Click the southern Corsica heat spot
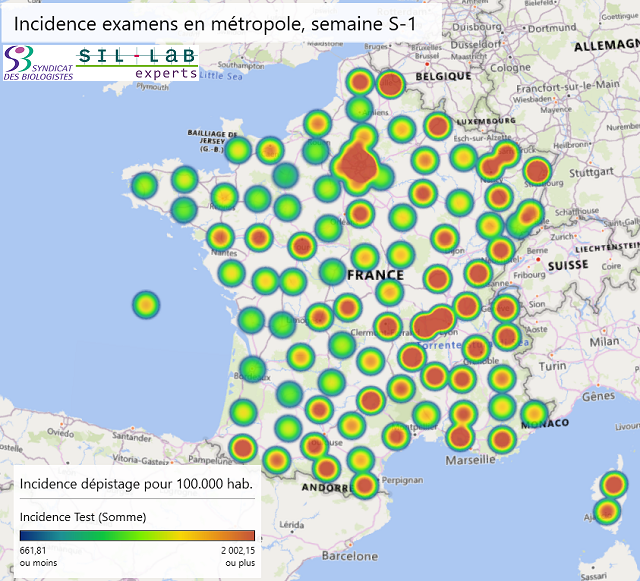The width and height of the screenshot is (640, 581). (x=606, y=512)
